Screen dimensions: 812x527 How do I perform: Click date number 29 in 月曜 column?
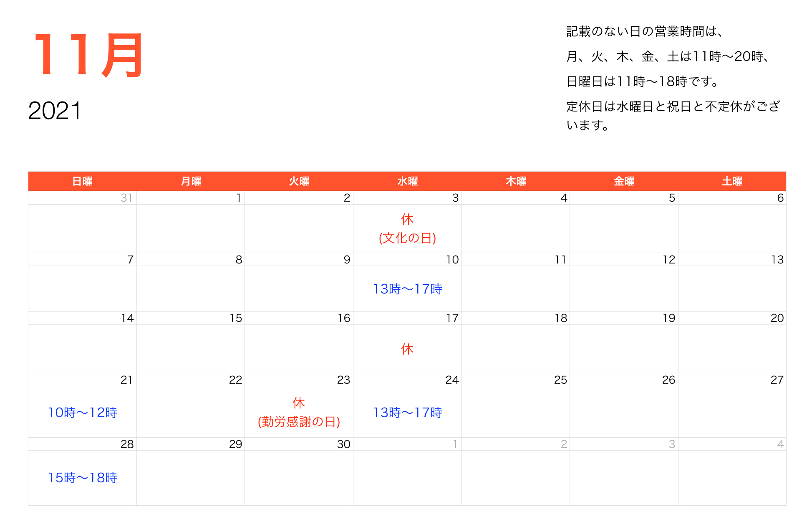click(235, 444)
